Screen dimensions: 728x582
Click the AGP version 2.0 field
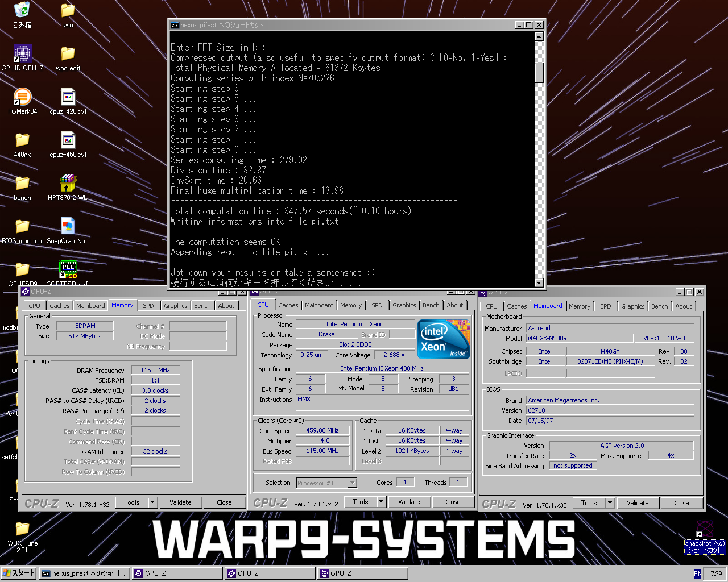(622, 446)
